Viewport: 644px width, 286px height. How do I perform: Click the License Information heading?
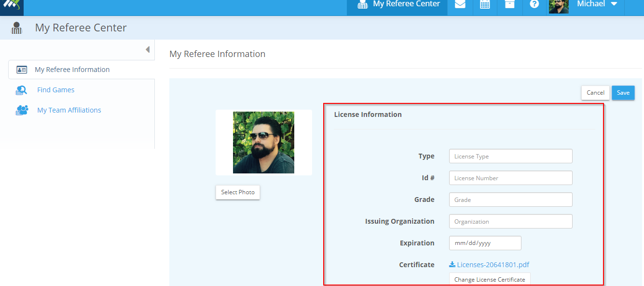(x=368, y=114)
